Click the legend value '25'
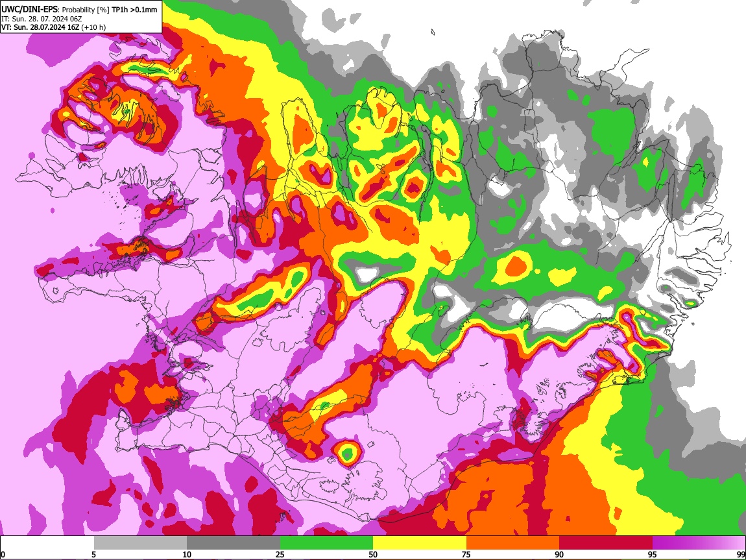Viewport: 746px width, 560px height. tap(280, 554)
